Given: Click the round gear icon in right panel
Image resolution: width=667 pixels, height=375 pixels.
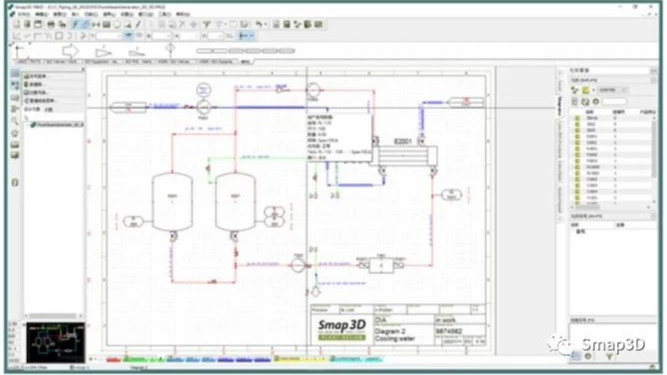Looking at the screenshot, I should point(596,102).
